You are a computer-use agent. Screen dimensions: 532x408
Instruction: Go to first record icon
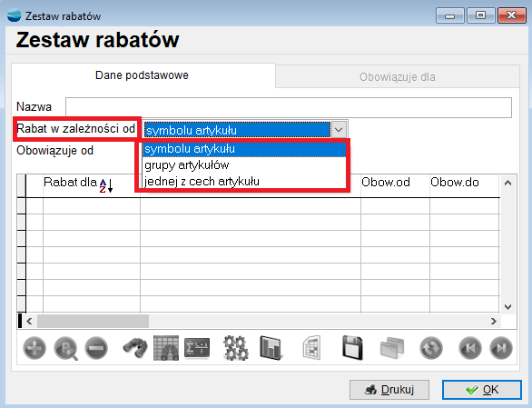pos(470,348)
